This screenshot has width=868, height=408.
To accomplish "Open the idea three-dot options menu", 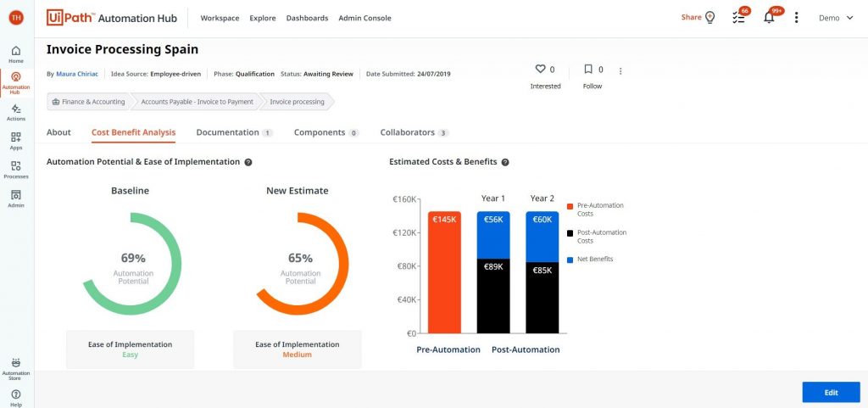I will point(620,71).
